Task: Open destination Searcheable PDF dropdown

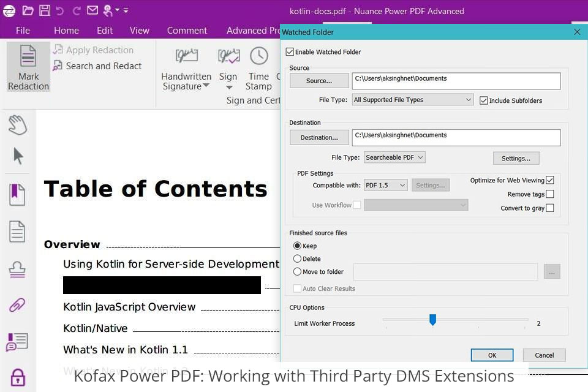Action: 394,157
